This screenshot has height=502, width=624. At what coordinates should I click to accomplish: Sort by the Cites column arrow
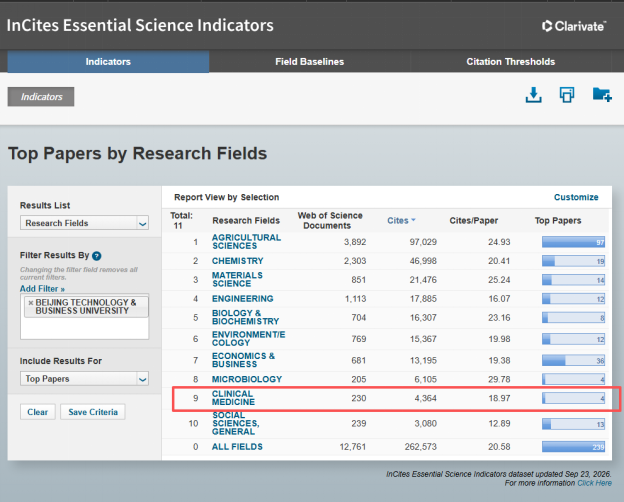413,220
